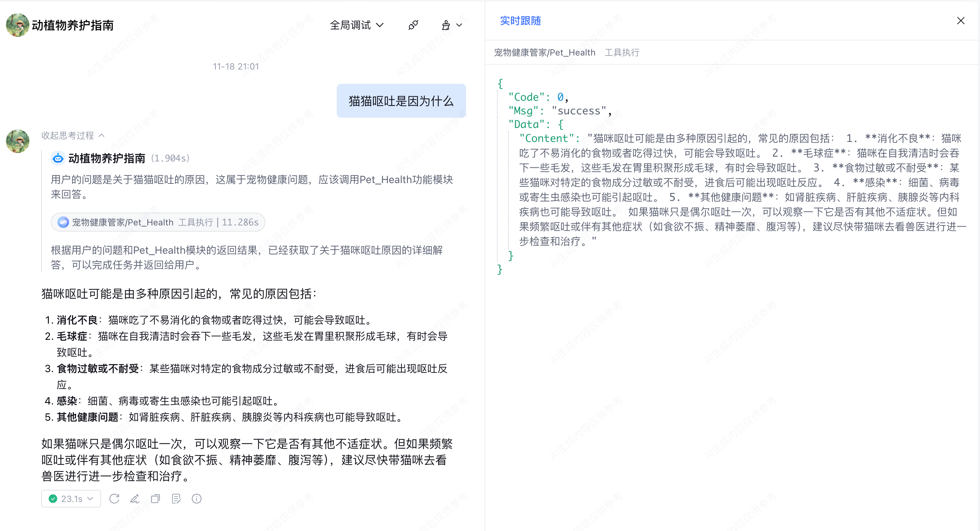980x531 pixels.
Task: Collapse the 收起思考过程 section
Action: (x=73, y=136)
